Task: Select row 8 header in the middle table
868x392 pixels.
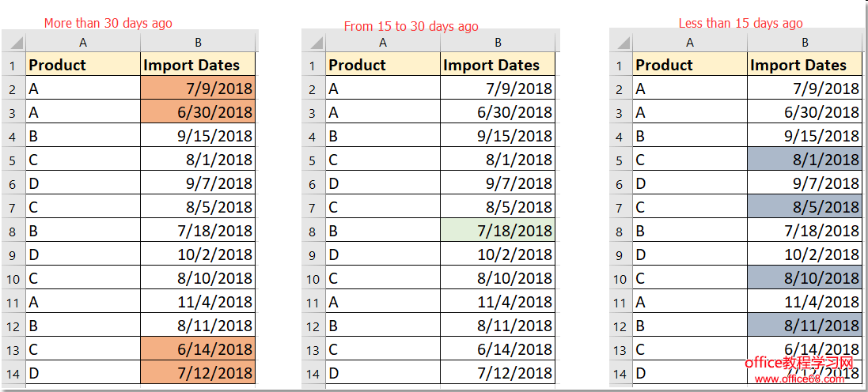Action: click(313, 231)
